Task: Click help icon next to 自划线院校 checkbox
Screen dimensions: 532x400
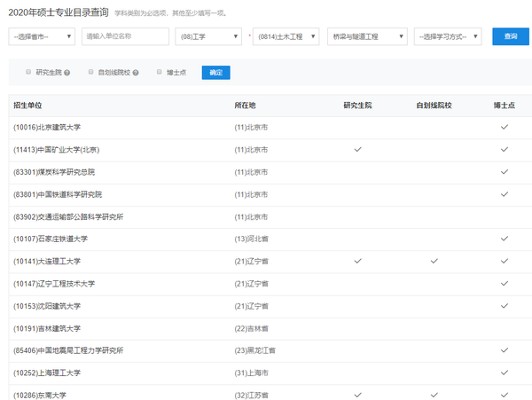Action: coord(136,73)
